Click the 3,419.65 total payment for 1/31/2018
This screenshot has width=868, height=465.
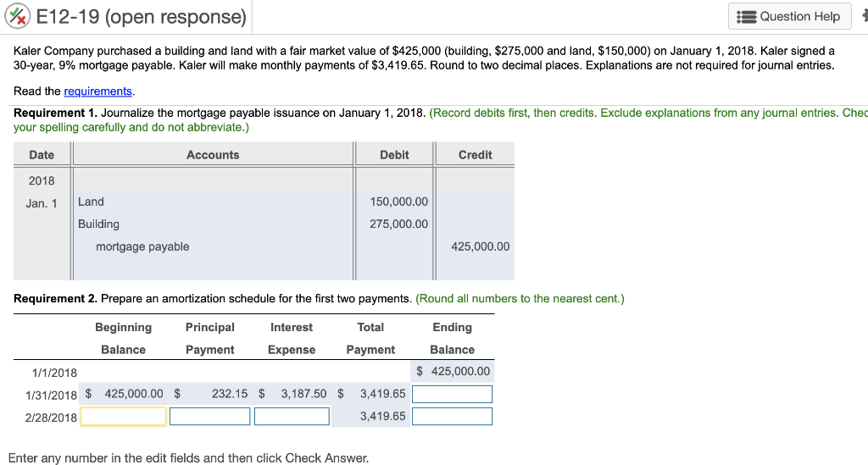[382, 394]
